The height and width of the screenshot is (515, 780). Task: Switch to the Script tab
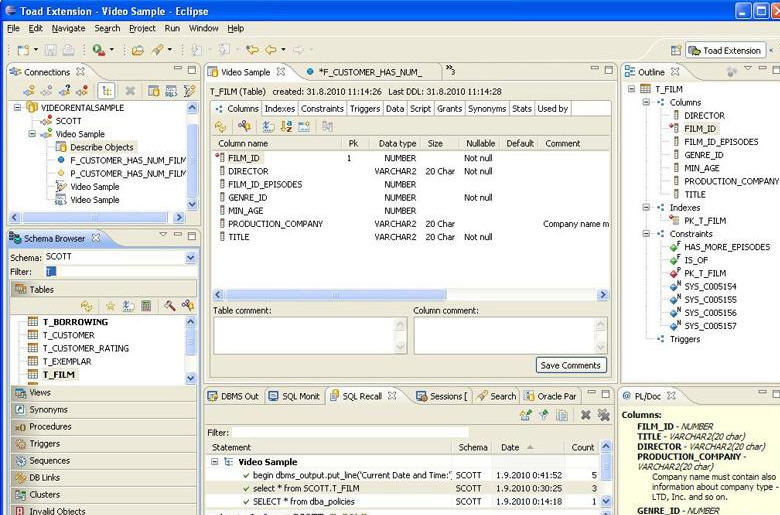(x=420, y=108)
